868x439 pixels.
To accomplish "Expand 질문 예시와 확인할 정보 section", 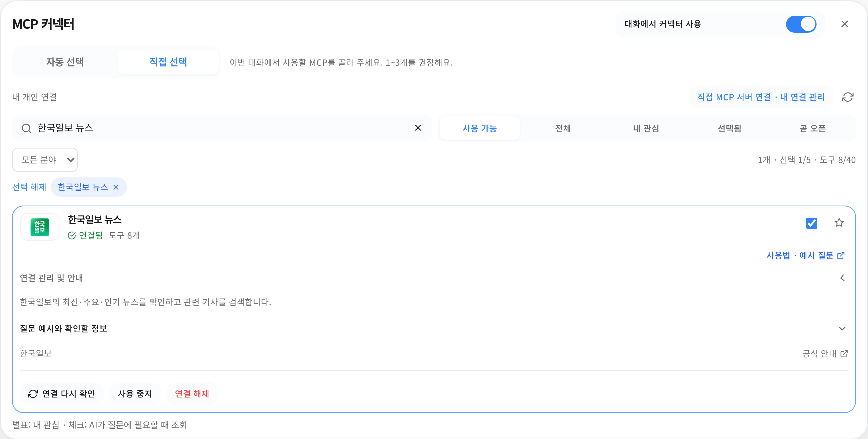I will 434,328.
